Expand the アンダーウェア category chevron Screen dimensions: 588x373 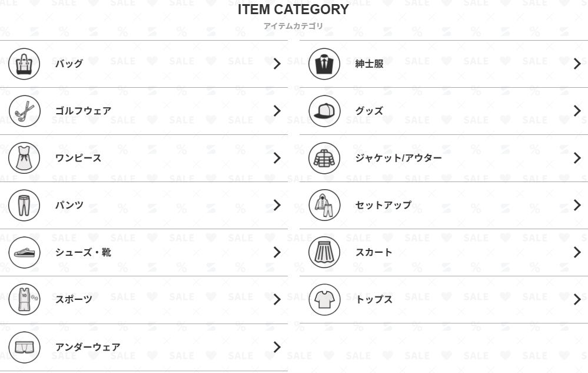point(277,346)
